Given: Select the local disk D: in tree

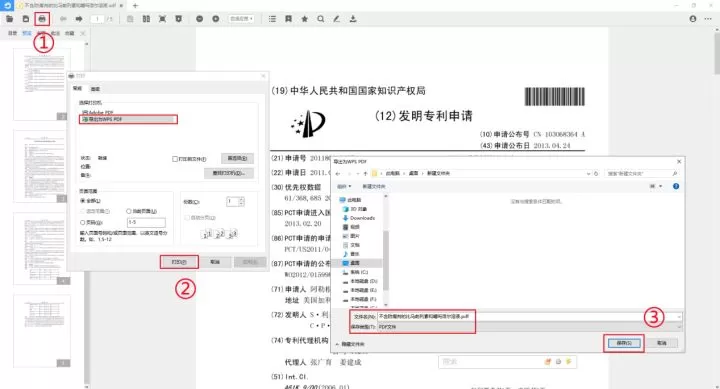Looking at the screenshot, I should [x=360, y=281].
